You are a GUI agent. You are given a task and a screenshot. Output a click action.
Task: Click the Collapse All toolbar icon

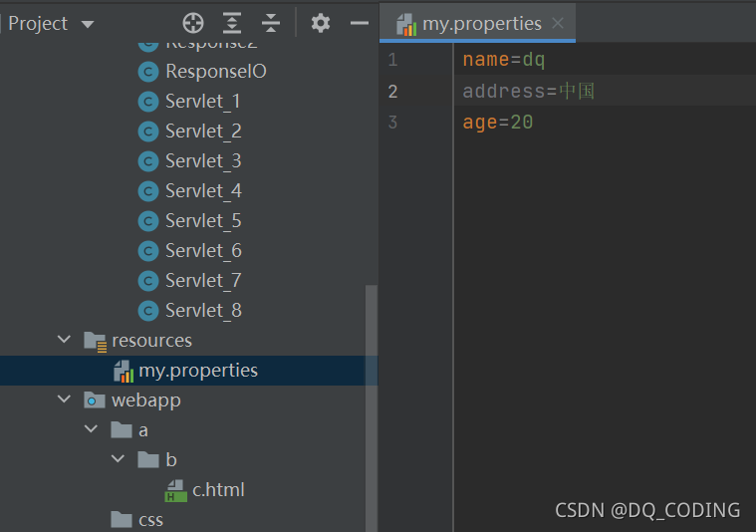[271, 23]
